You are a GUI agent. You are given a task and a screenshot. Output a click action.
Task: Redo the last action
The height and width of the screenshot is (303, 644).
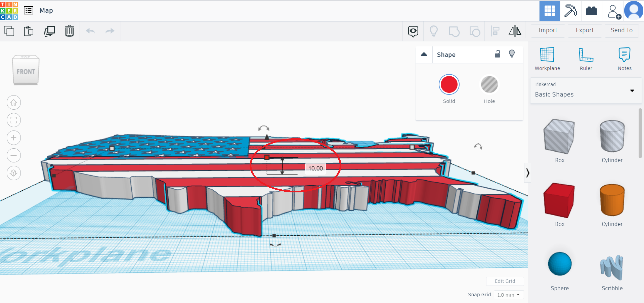tap(110, 31)
